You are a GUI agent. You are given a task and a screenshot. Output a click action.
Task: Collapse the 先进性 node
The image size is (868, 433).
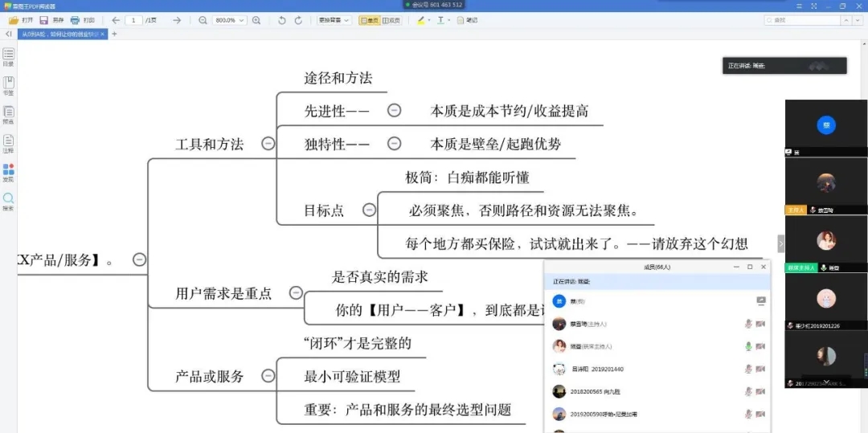(394, 111)
